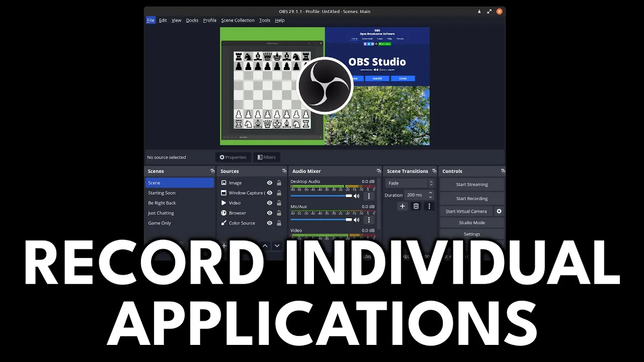Open the Scene Collection menu
Viewport: 644px width, 362px height.
pyautogui.click(x=238, y=21)
